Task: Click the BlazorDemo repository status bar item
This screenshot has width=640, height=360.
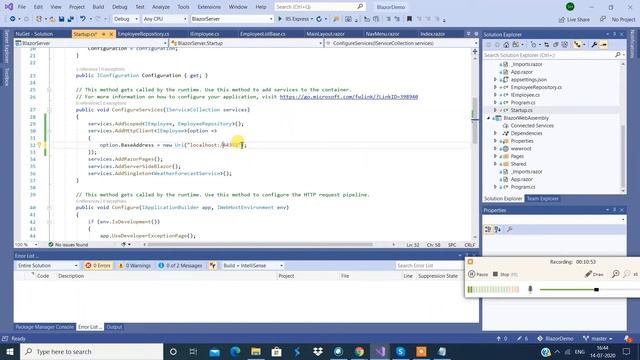Action: [555, 339]
